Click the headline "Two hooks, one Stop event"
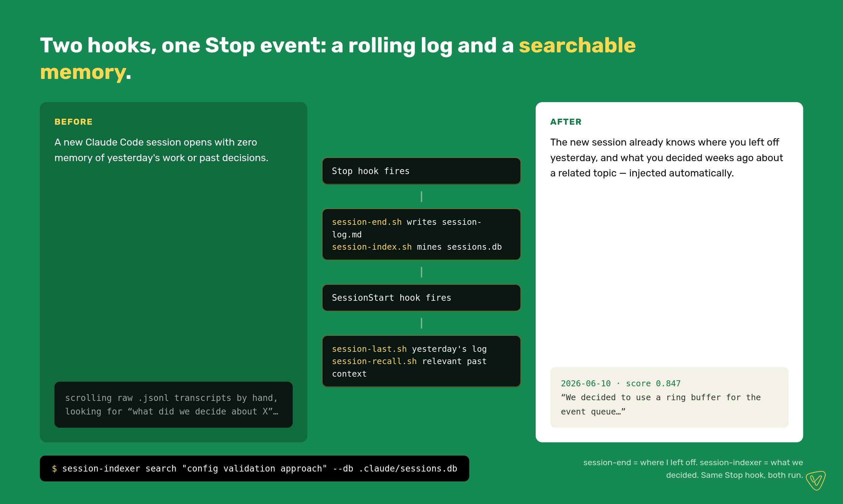The width and height of the screenshot is (843, 504). click(x=338, y=59)
